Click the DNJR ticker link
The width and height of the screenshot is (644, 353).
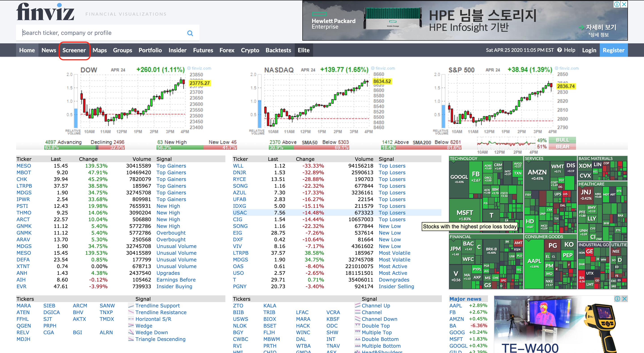(x=239, y=172)
